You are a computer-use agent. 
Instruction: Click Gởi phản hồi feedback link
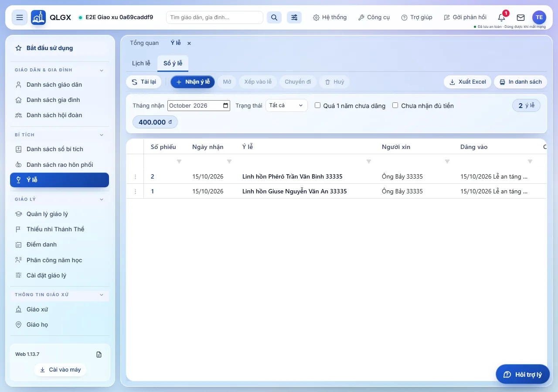pyautogui.click(x=465, y=17)
